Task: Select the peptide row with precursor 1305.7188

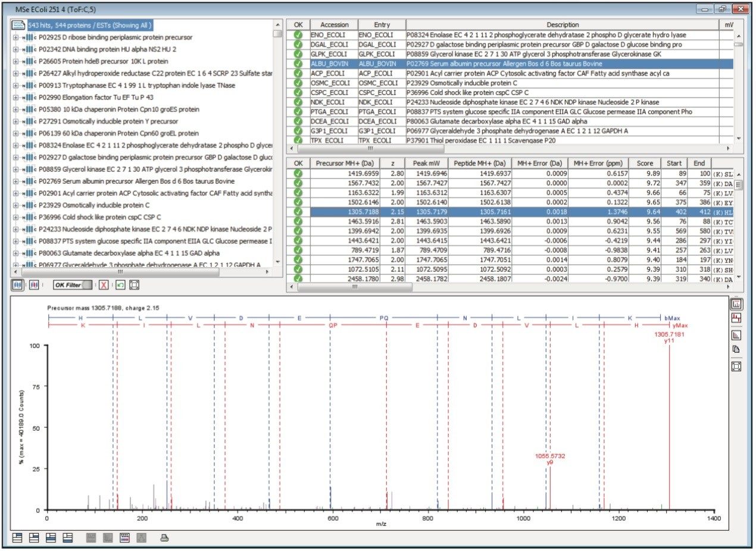Action: click(511, 211)
